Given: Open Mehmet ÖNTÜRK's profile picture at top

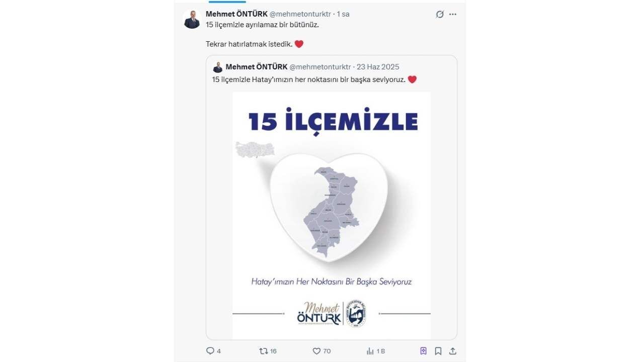Looking at the screenshot, I should [192, 19].
